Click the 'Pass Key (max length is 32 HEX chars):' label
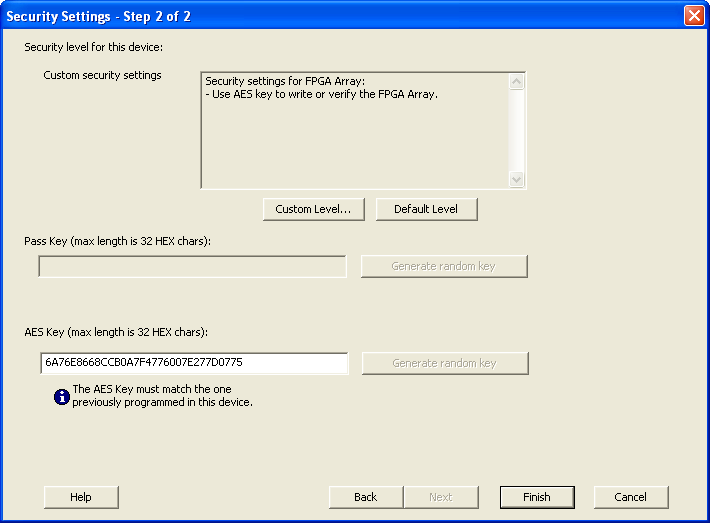The height and width of the screenshot is (523, 710). pyautogui.click(x=117, y=241)
